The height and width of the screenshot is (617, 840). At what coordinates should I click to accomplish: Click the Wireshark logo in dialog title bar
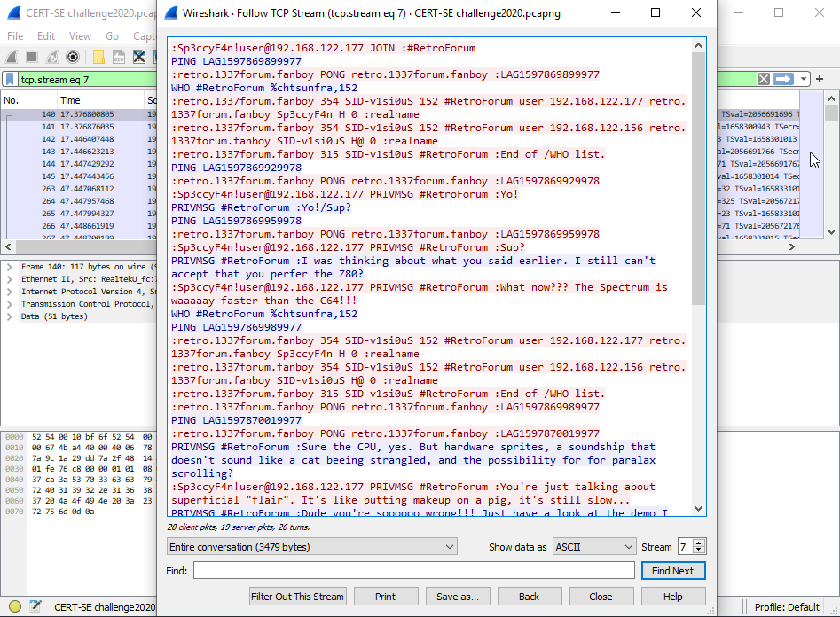(x=171, y=12)
